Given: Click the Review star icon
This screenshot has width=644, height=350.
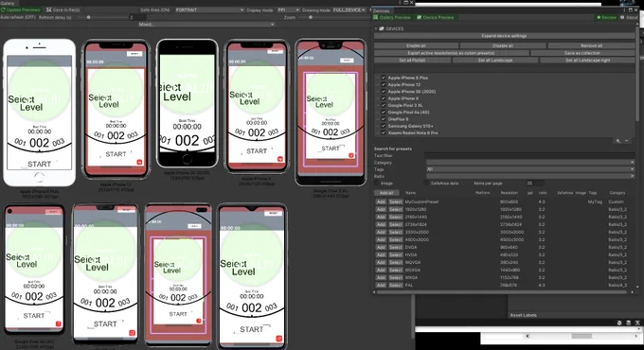Looking at the screenshot, I should [599, 17].
